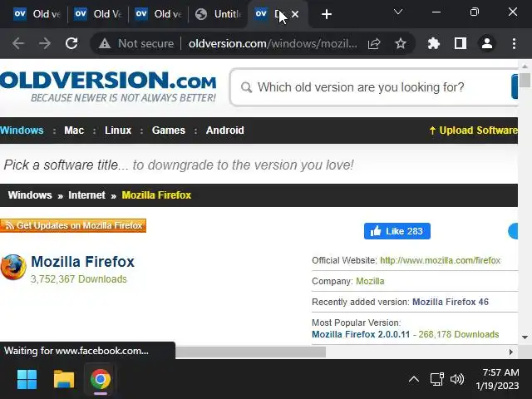Click the network tray icon
The height and width of the screenshot is (399, 532).
pos(437,379)
